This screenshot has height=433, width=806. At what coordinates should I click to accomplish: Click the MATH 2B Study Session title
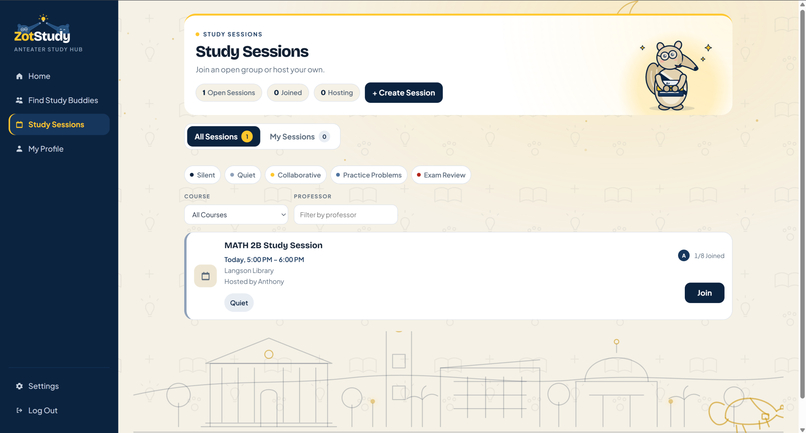tap(273, 245)
